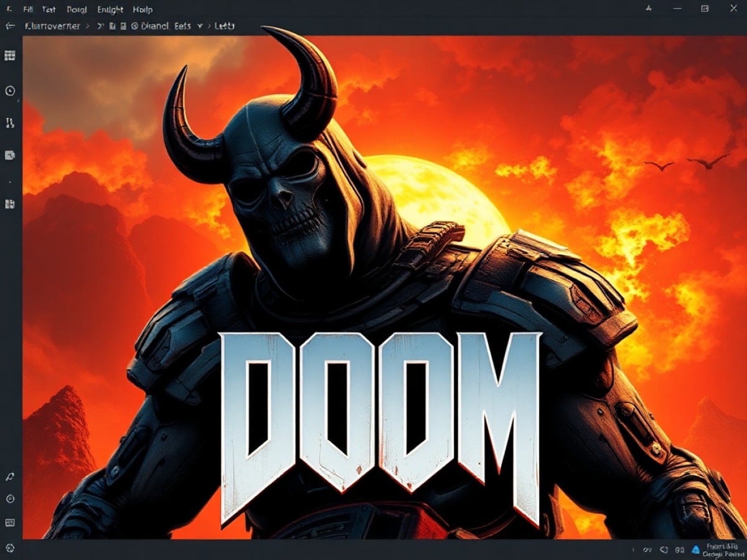The width and height of the screenshot is (747, 560).
Task: Open the clock history icon in sidebar
Action: 10,91
